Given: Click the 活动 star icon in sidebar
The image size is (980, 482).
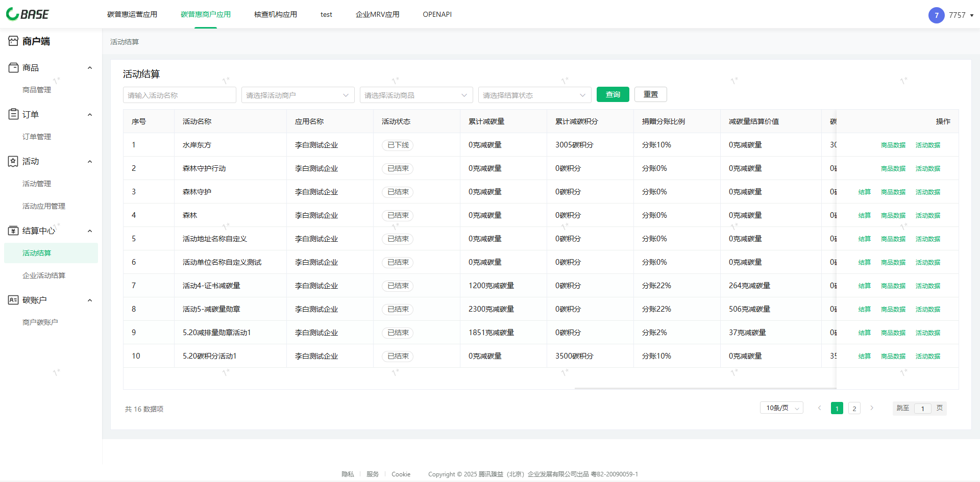Looking at the screenshot, I should (x=13, y=161).
